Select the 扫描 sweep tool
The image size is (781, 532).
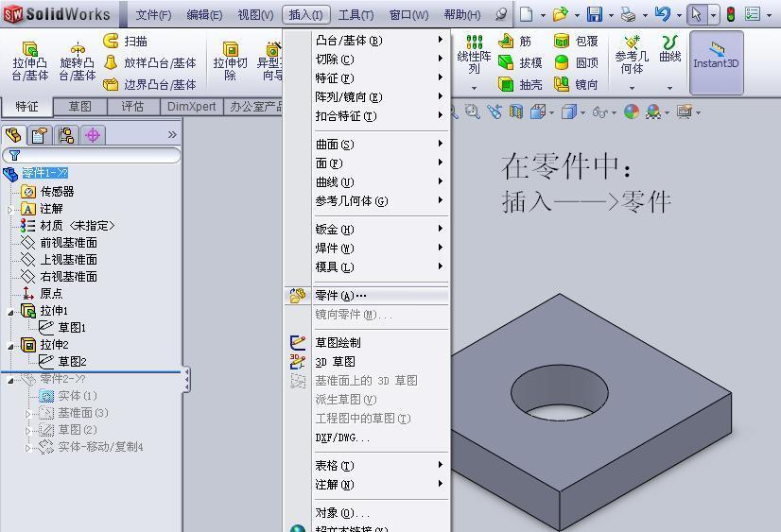(126, 41)
